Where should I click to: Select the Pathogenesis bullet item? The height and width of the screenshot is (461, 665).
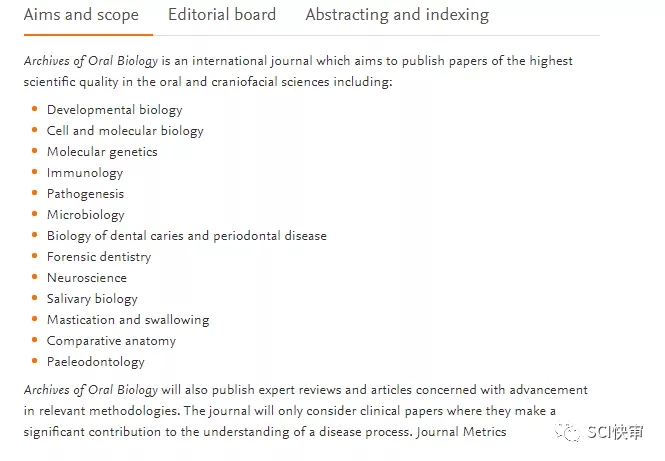coord(85,194)
